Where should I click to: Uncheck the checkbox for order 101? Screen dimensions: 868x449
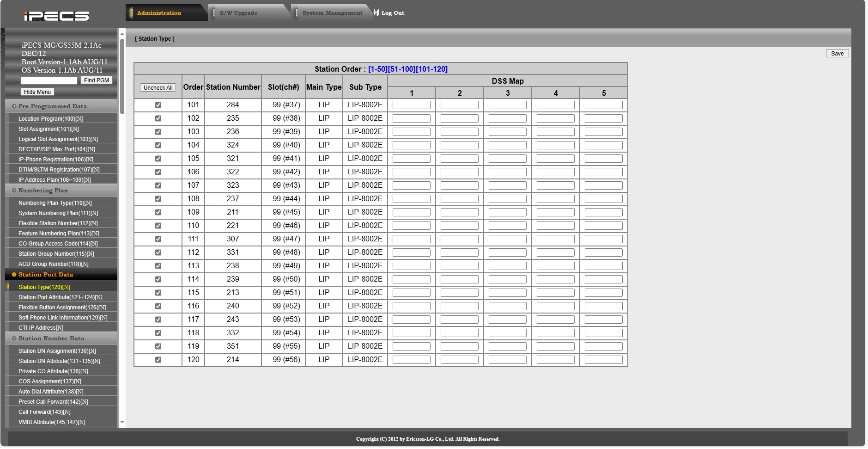pos(158,105)
